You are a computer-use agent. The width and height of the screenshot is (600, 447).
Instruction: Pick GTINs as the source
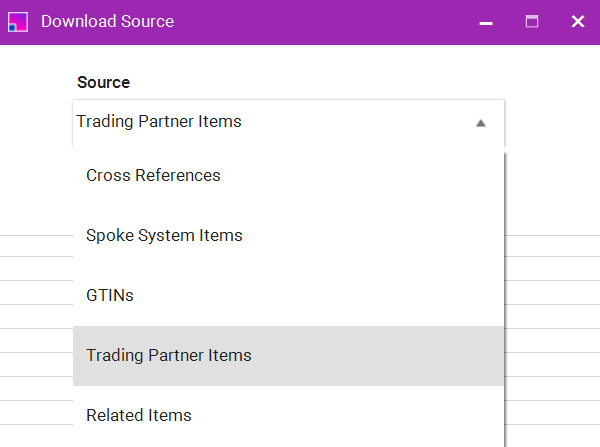(x=110, y=296)
